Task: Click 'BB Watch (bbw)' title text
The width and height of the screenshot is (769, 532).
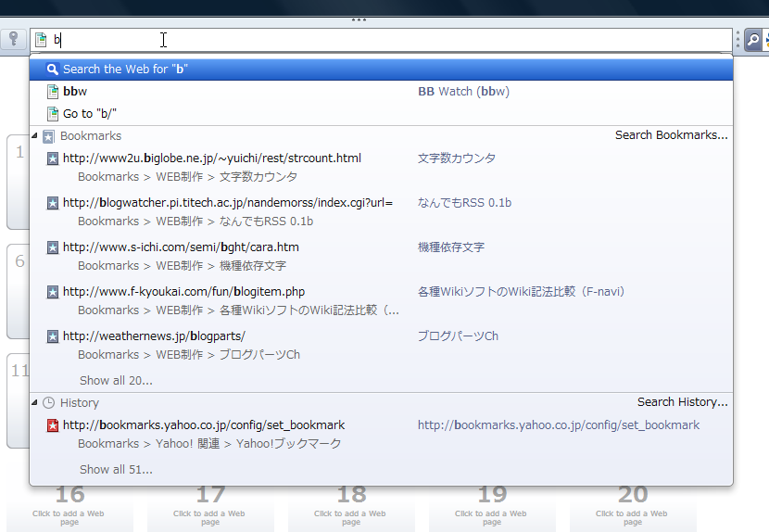Action: (x=463, y=91)
